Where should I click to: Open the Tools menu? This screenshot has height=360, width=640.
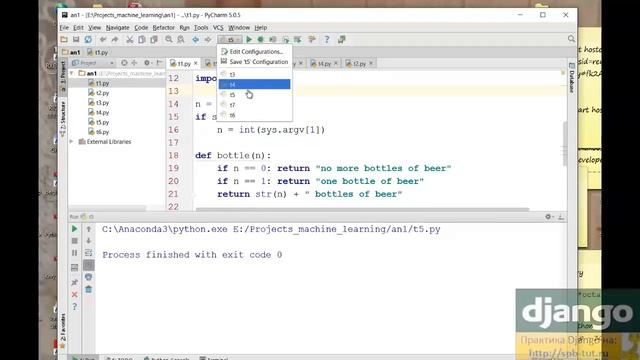pyautogui.click(x=201, y=28)
